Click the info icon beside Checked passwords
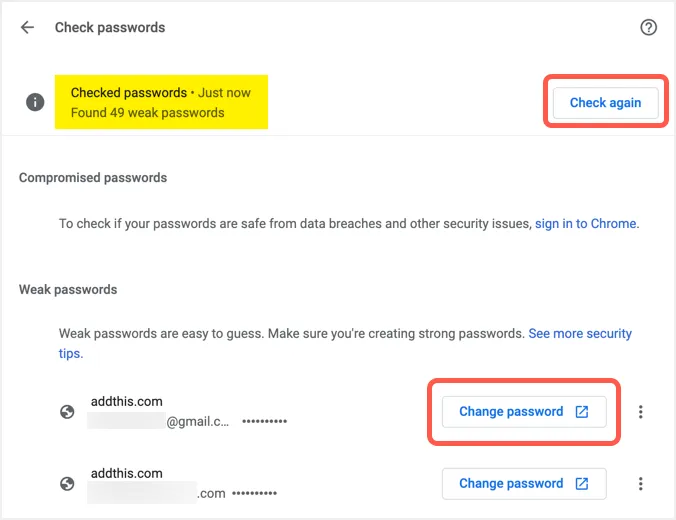The image size is (676, 520). (36, 102)
